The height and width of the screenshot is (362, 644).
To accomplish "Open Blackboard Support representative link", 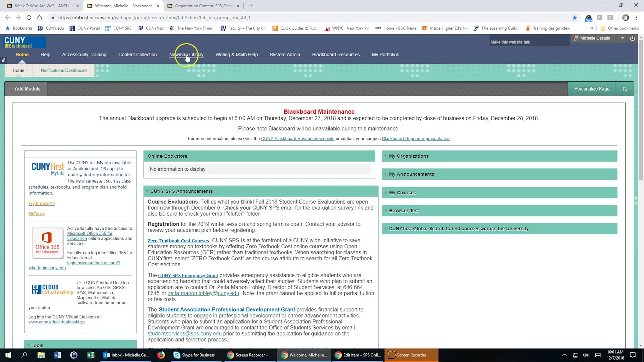I will click(416, 139).
